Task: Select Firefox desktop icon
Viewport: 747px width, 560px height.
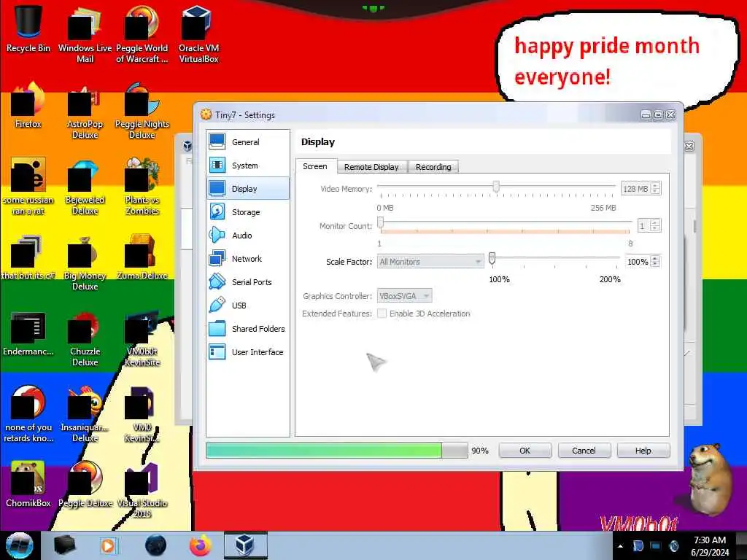Action: click(28, 106)
